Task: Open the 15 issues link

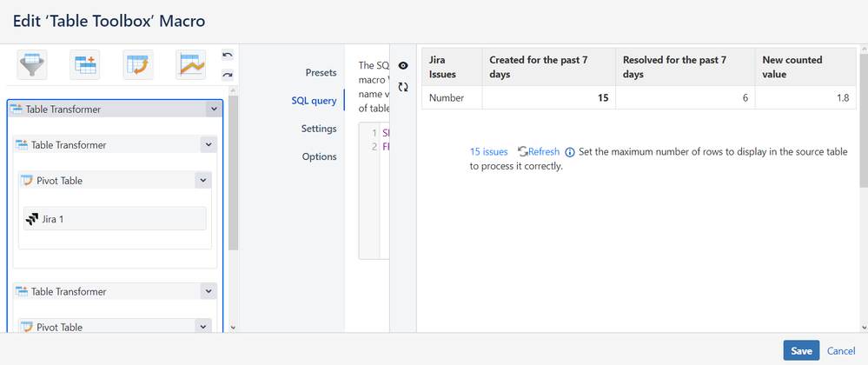Action: coord(489,152)
